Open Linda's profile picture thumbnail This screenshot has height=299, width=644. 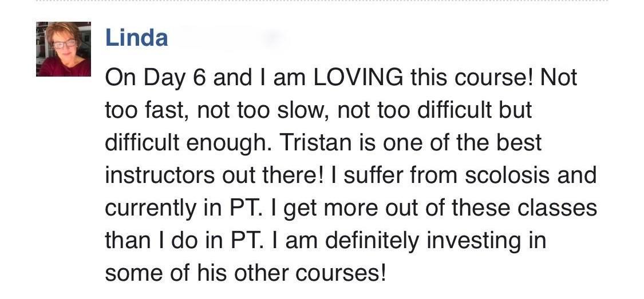point(63,49)
